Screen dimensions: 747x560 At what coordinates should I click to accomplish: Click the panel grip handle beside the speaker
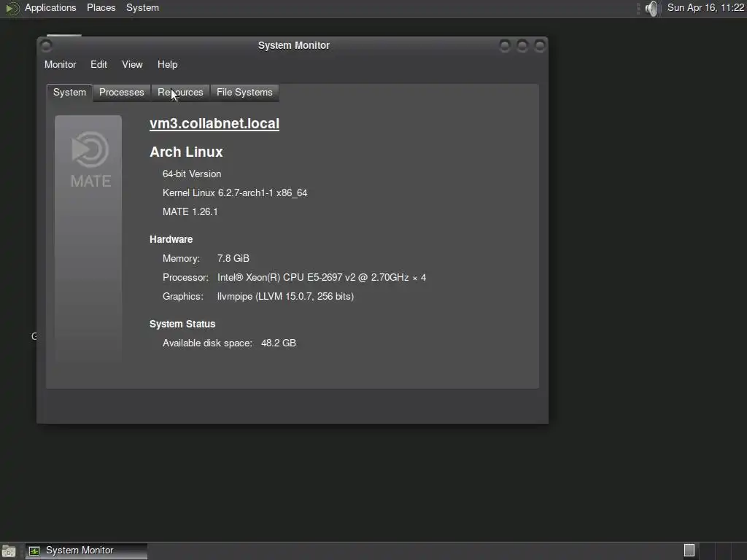pyautogui.click(x=638, y=8)
